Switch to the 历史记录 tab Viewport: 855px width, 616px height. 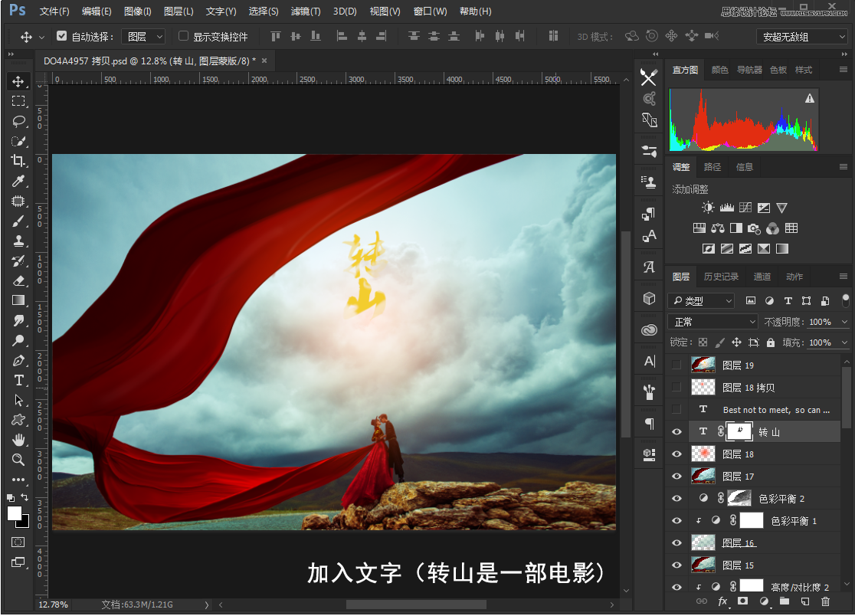[721, 277]
